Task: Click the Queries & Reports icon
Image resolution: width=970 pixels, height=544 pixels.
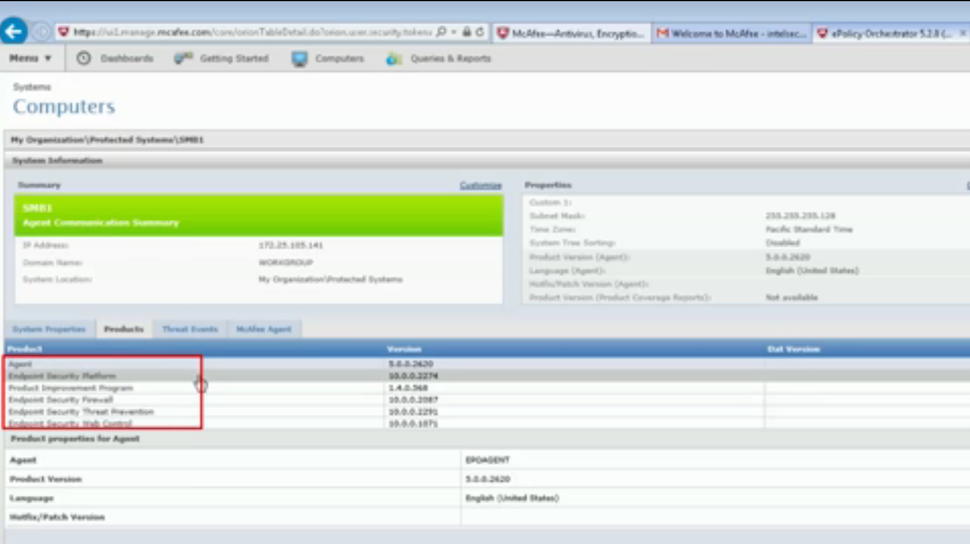Action: [393, 59]
